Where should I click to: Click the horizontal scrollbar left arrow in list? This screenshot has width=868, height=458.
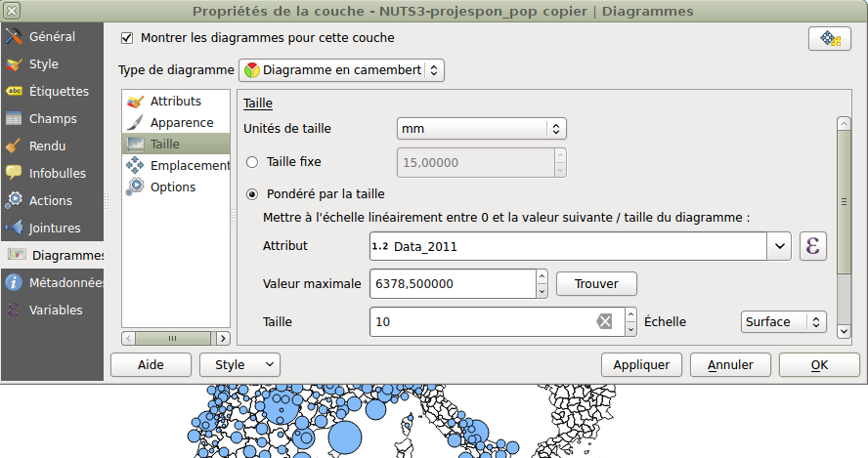128,338
